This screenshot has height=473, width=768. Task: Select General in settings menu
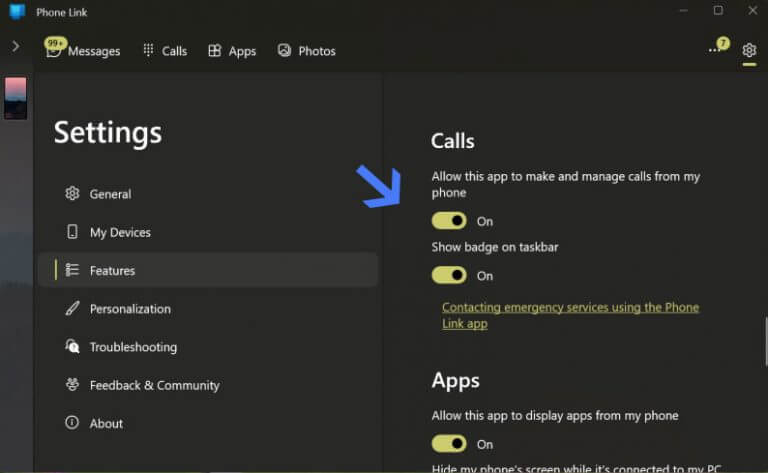(208, 194)
